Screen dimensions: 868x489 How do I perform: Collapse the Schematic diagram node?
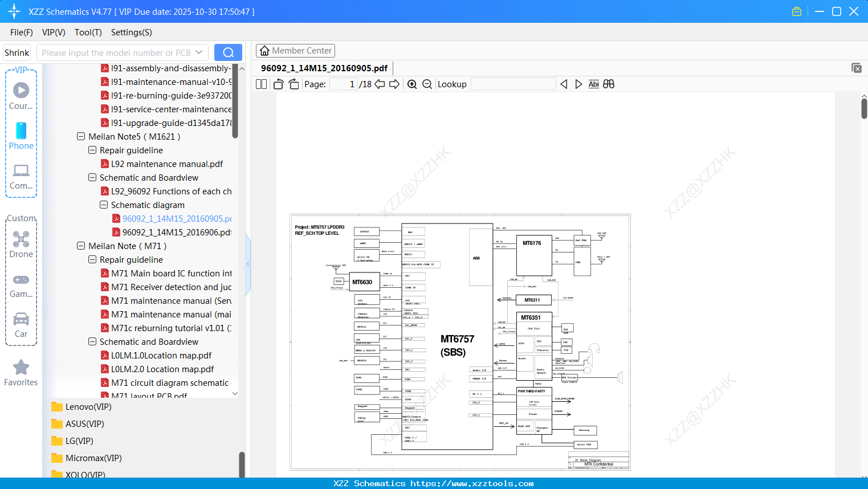pyautogui.click(x=104, y=205)
